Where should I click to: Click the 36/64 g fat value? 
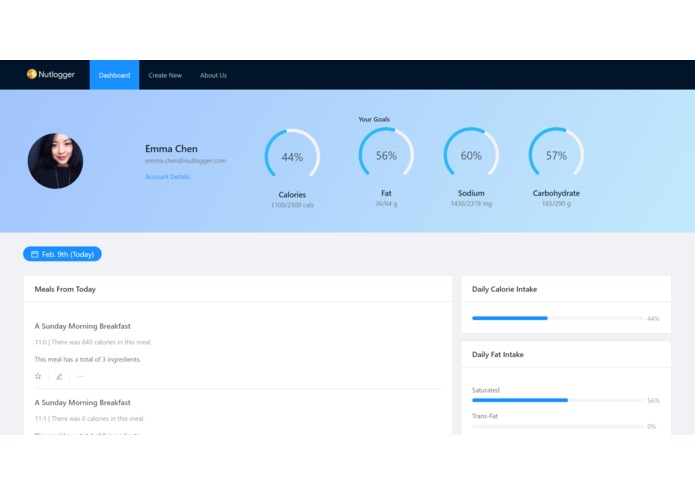[386, 204]
